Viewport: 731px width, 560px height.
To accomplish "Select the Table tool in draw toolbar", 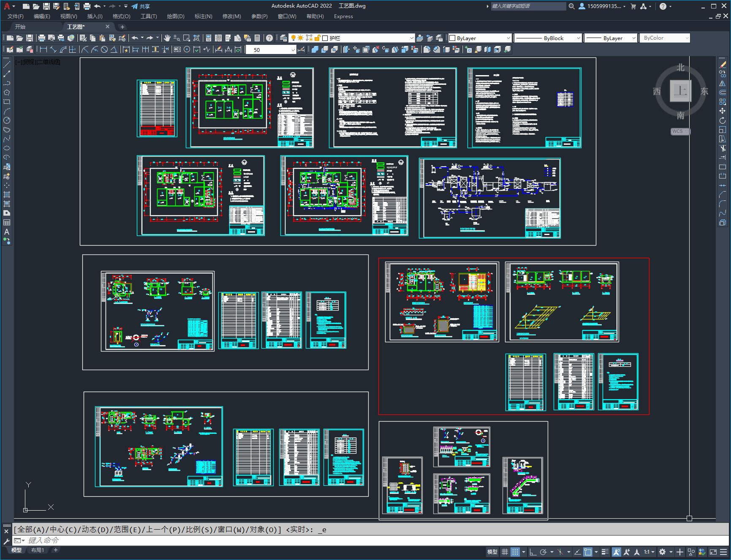I will (7, 222).
